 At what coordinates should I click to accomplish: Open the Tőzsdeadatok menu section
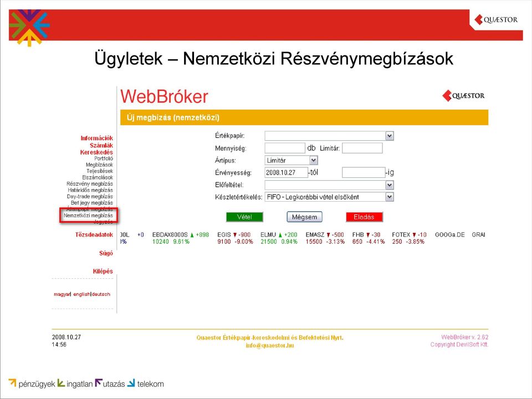[94, 234]
